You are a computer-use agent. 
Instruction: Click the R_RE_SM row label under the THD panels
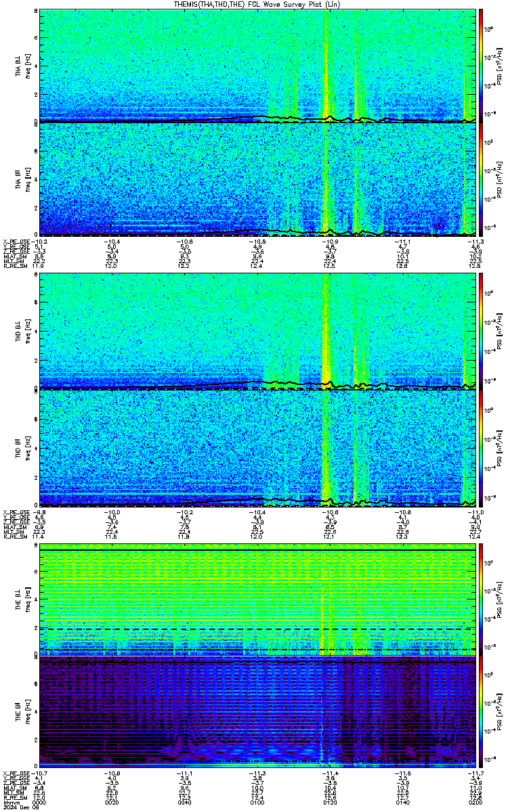coord(15,537)
